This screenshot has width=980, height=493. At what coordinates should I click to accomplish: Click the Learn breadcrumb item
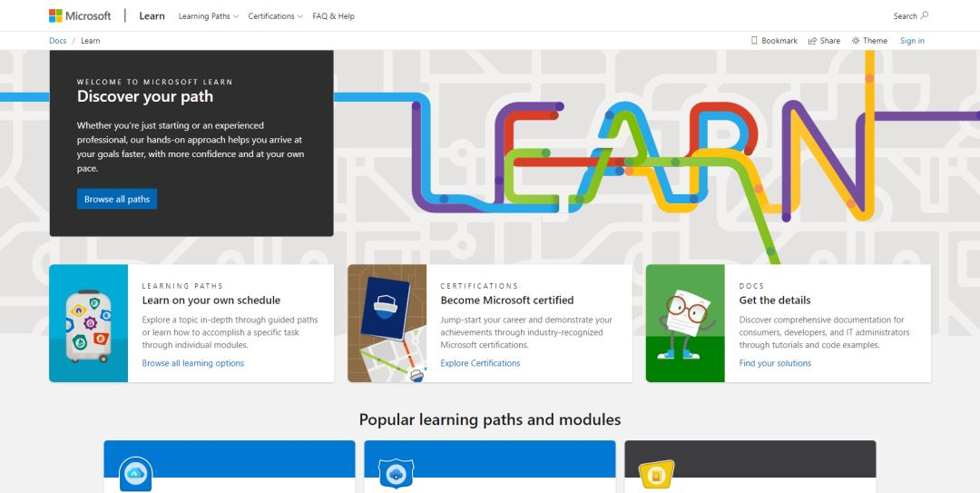coord(91,41)
